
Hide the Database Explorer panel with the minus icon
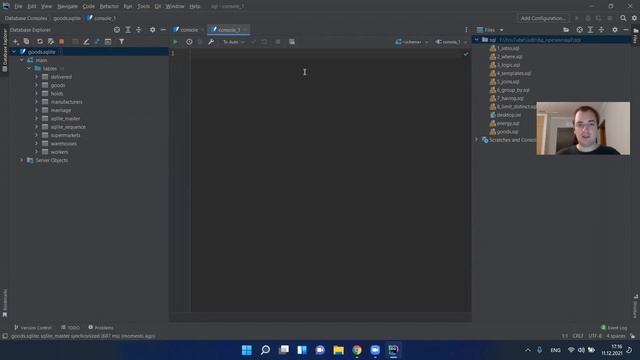point(163,30)
